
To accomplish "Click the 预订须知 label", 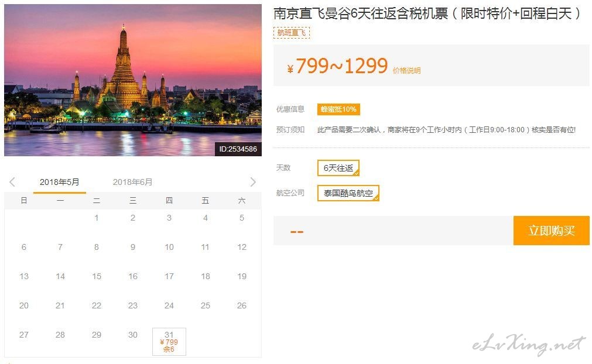I will click(x=290, y=130).
